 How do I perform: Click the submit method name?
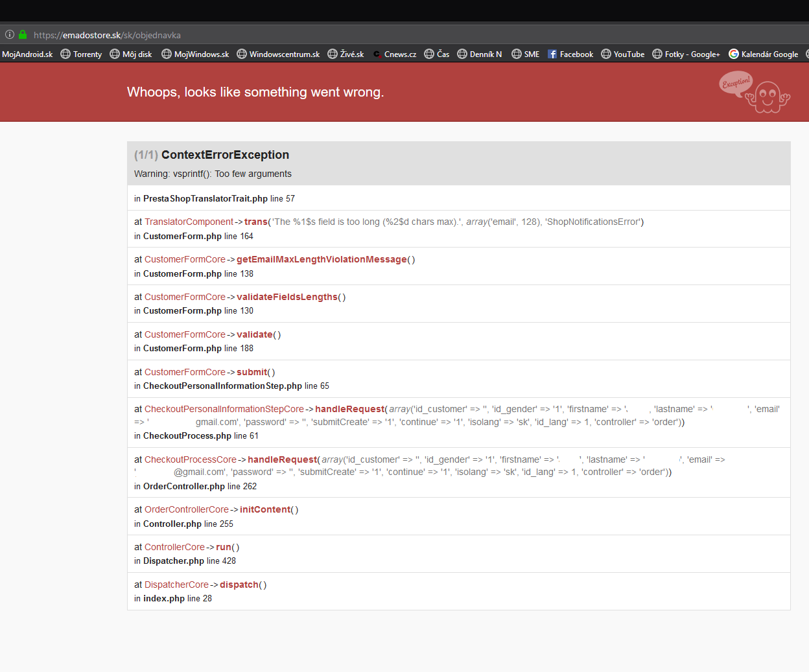click(252, 372)
